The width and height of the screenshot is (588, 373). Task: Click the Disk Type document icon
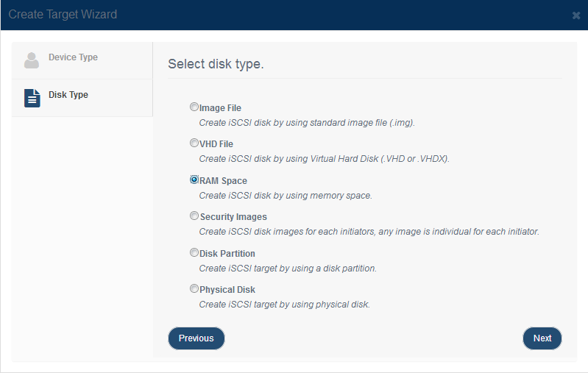click(32, 99)
